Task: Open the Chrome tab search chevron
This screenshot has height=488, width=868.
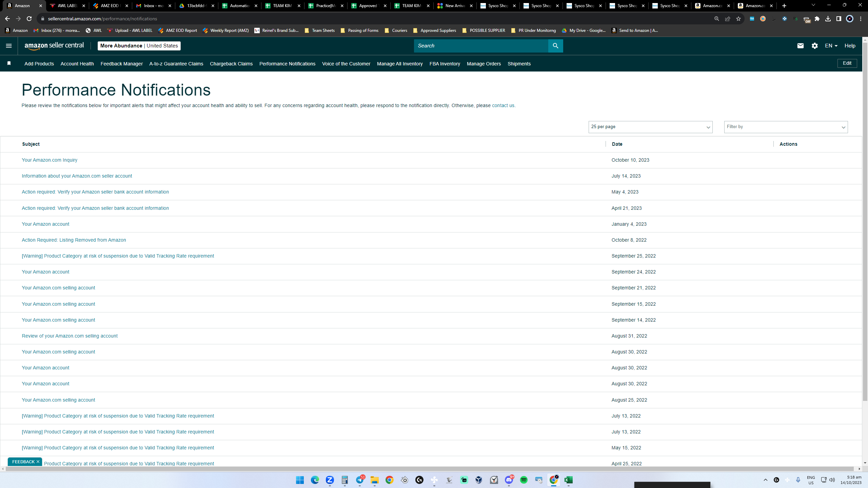Action: click(x=813, y=5)
